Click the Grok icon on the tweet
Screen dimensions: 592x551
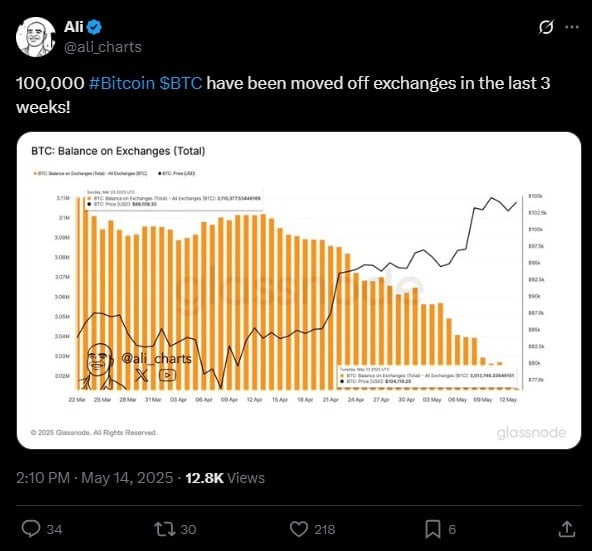pyautogui.click(x=546, y=27)
